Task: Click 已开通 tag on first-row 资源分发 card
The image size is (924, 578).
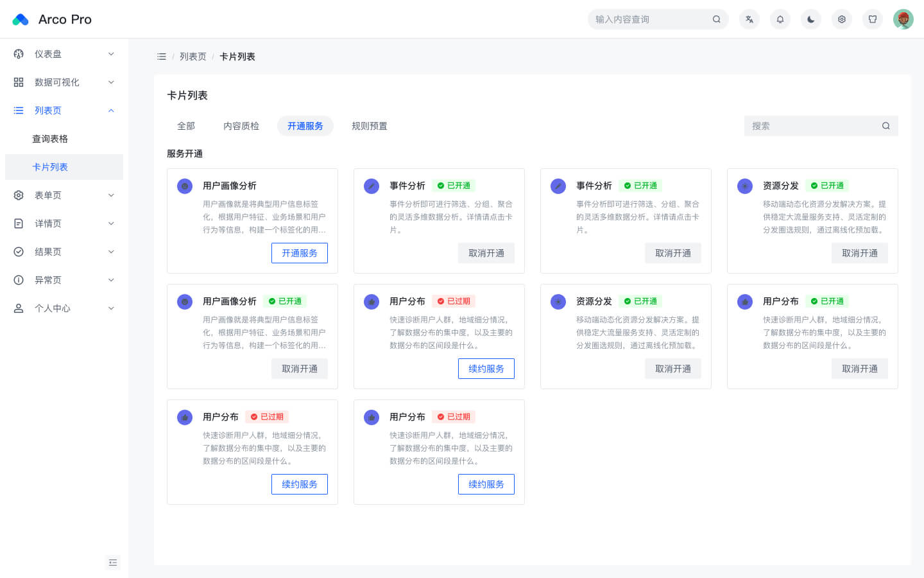Action: (827, 186)
